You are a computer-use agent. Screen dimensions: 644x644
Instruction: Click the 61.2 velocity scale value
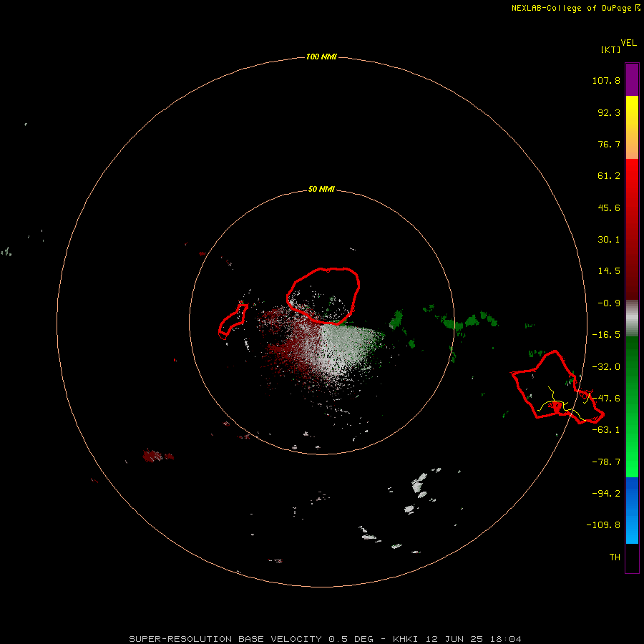click(x=609, y=176)
